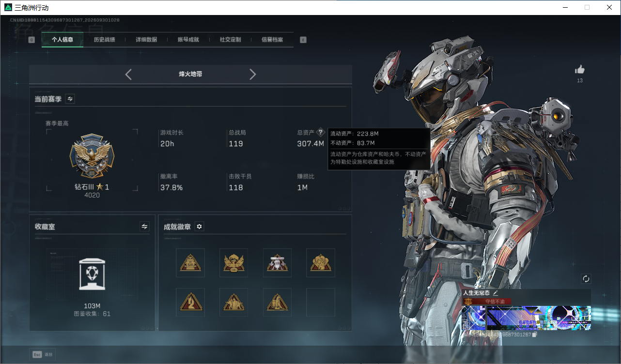This screenshot has height=364, width=621.
Task: Click the E key next-tab icon
Action: [303, 40]
